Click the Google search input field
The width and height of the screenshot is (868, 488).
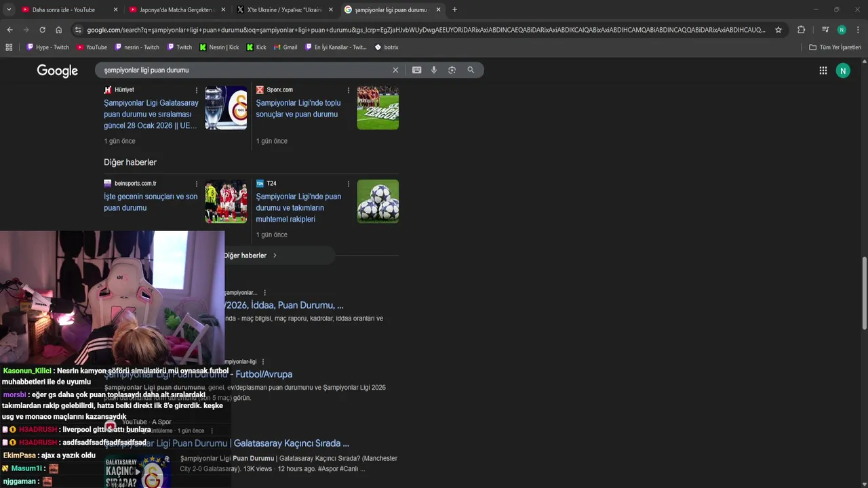pyautogui.click(x=244, y=70)
